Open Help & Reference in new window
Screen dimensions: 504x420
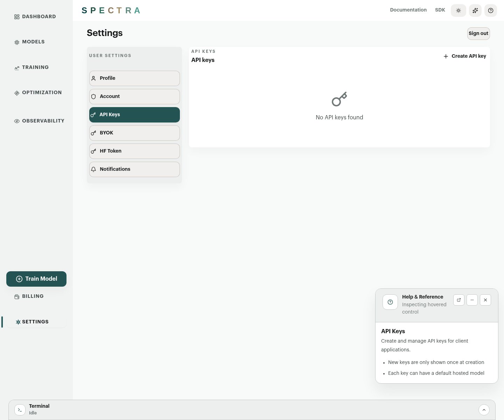(459, 300)
